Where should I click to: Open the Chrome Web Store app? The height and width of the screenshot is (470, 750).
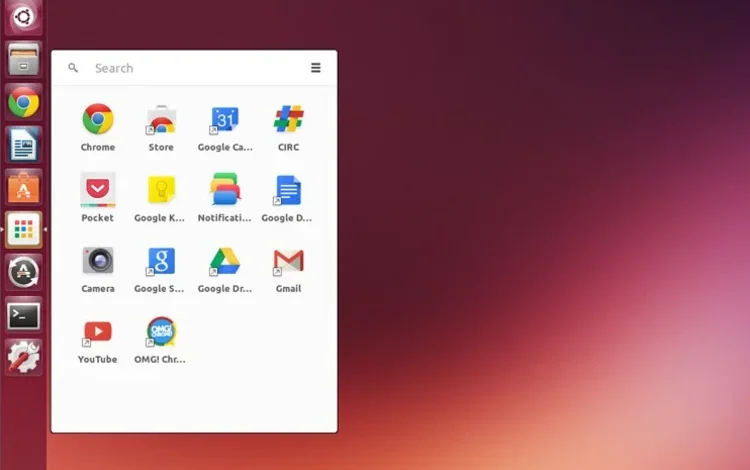(x=161, y=119)
